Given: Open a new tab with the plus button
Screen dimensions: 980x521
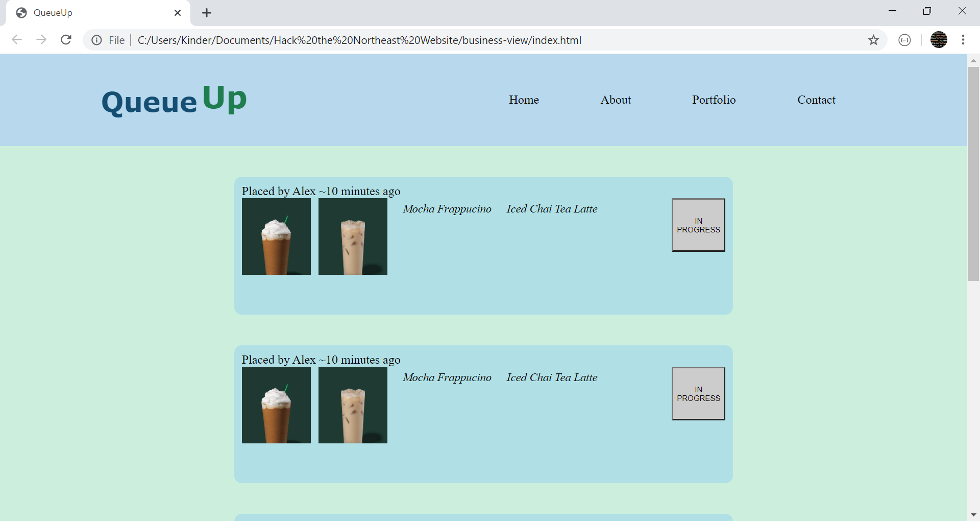Looking at the screenshot, I should point(207,13).
